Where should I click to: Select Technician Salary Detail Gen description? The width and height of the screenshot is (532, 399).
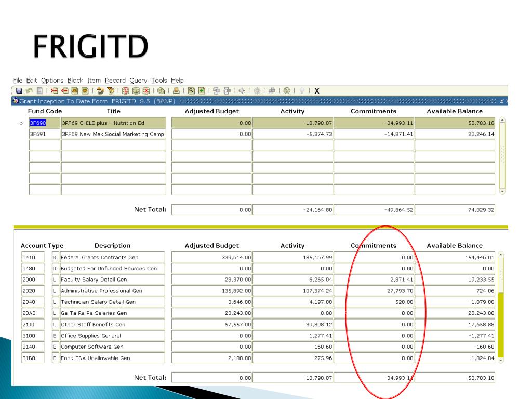point(112,302)
